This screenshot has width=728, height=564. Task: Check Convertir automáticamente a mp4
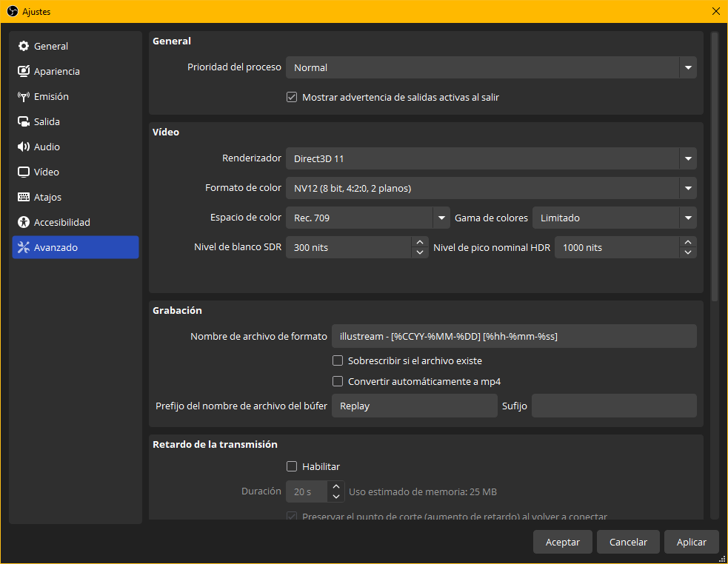coord(338,381)
